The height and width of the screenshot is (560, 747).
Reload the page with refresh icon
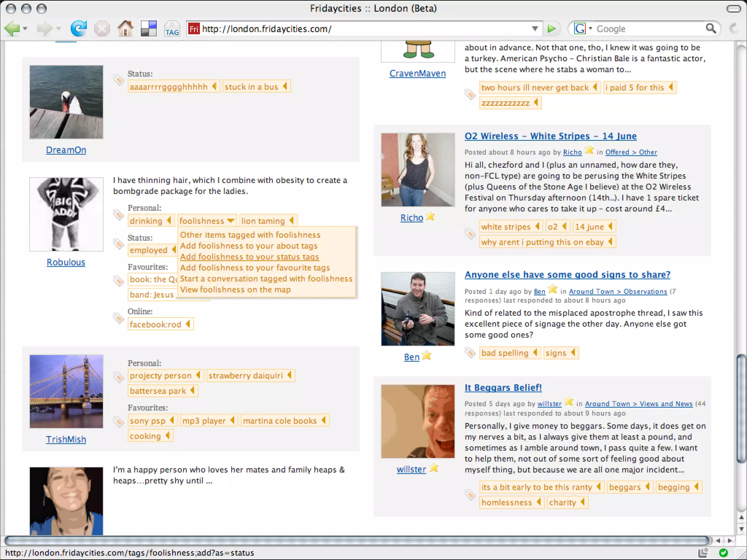coord(78,28)
